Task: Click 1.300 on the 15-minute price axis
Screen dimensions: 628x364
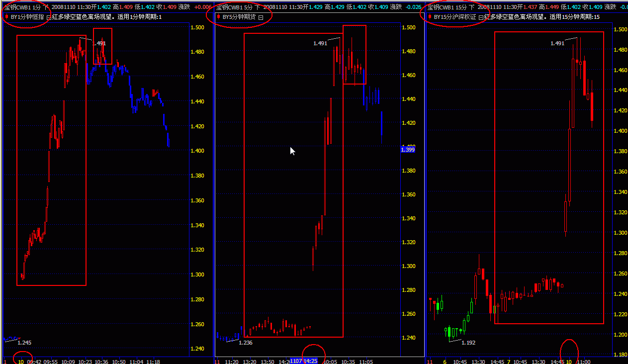Action: (x=620, y=233)
